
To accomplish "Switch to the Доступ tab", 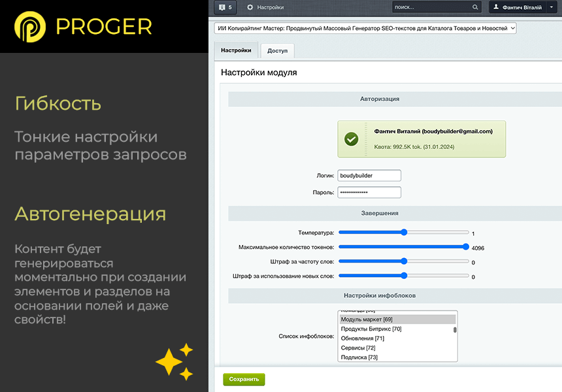I will point(277,50).
